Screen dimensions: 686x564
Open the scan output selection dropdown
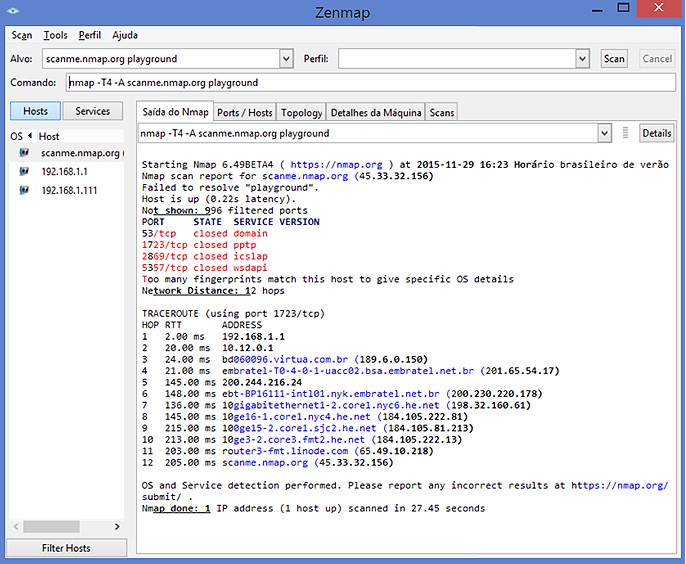[x=604, y=133]
